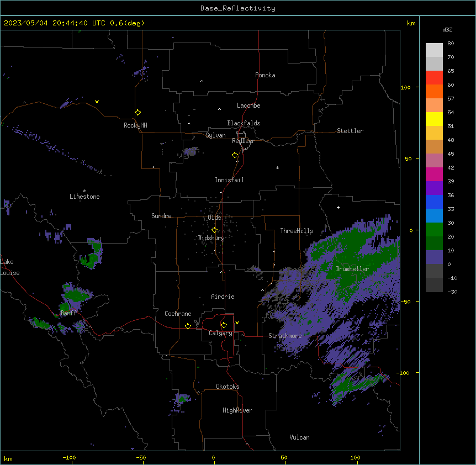Click the HighRiver label

(x=237, y=410)
